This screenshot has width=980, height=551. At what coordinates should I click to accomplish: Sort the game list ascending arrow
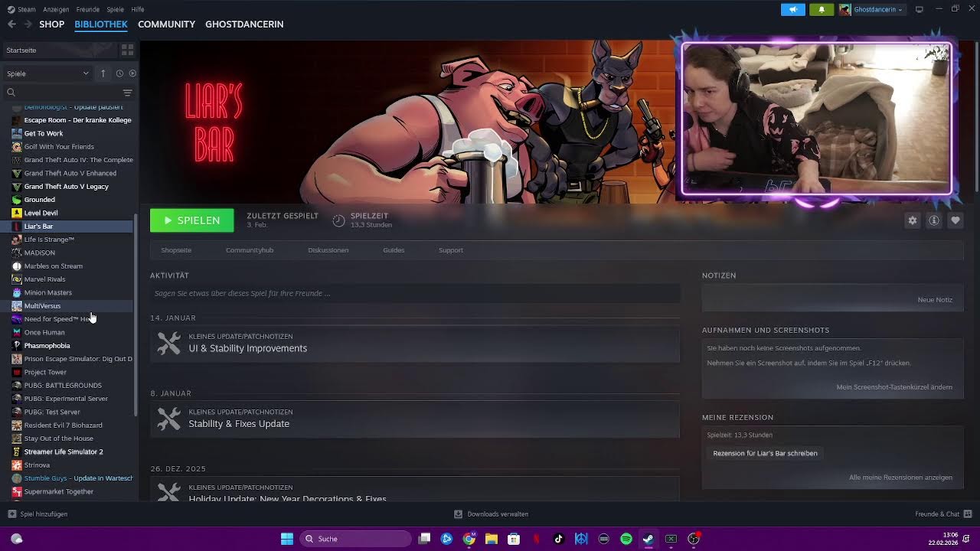click(103, 73)
